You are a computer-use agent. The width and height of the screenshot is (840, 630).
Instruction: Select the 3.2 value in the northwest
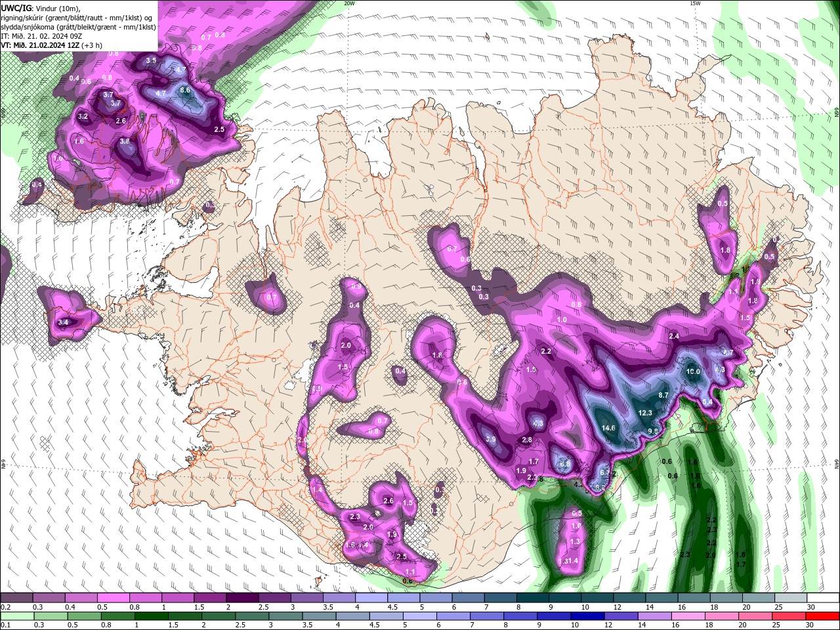(x=83, y=116)
